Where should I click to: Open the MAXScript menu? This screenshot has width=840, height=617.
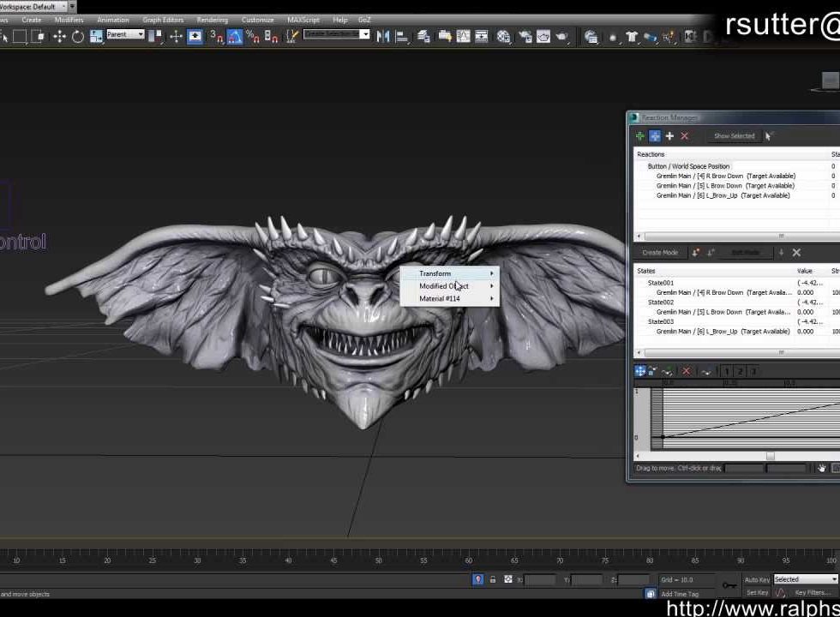tap(303, 20)
